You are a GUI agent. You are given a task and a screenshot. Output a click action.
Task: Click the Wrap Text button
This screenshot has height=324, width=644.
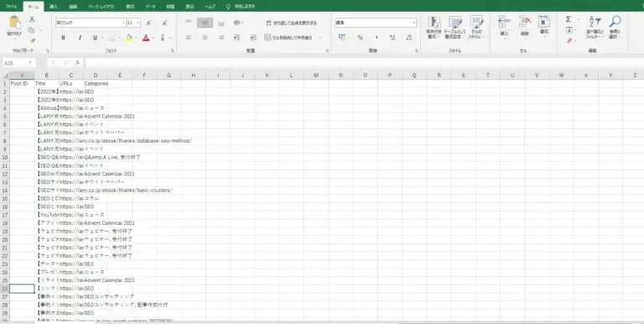coord(292,23)
